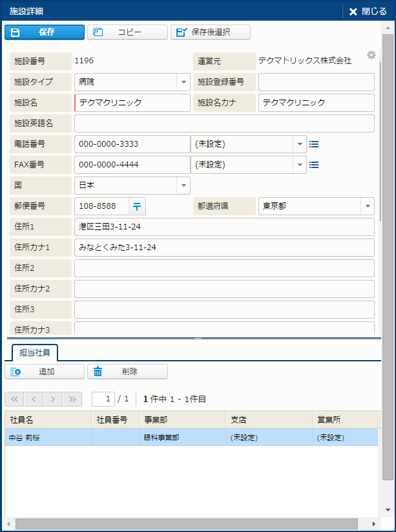This screenshot has width=396, height=532.
Task: Select the 担当社員 tab
Action: 36,352
